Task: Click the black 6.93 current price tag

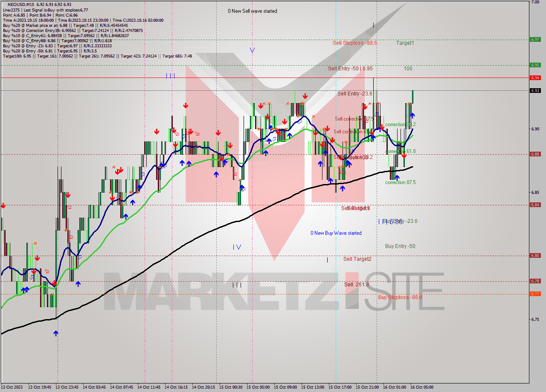Action: [535, 90]
